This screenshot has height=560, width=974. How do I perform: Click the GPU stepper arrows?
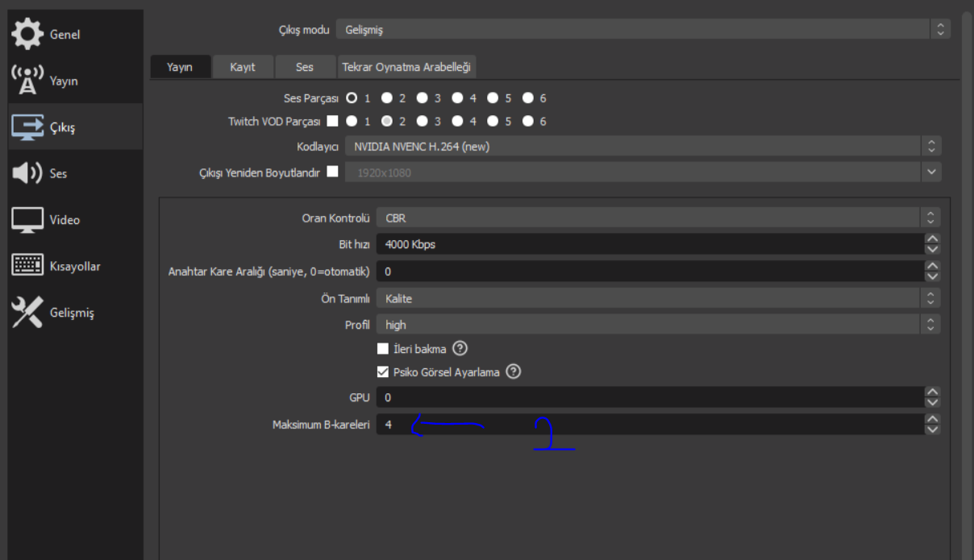coord(934,397)
